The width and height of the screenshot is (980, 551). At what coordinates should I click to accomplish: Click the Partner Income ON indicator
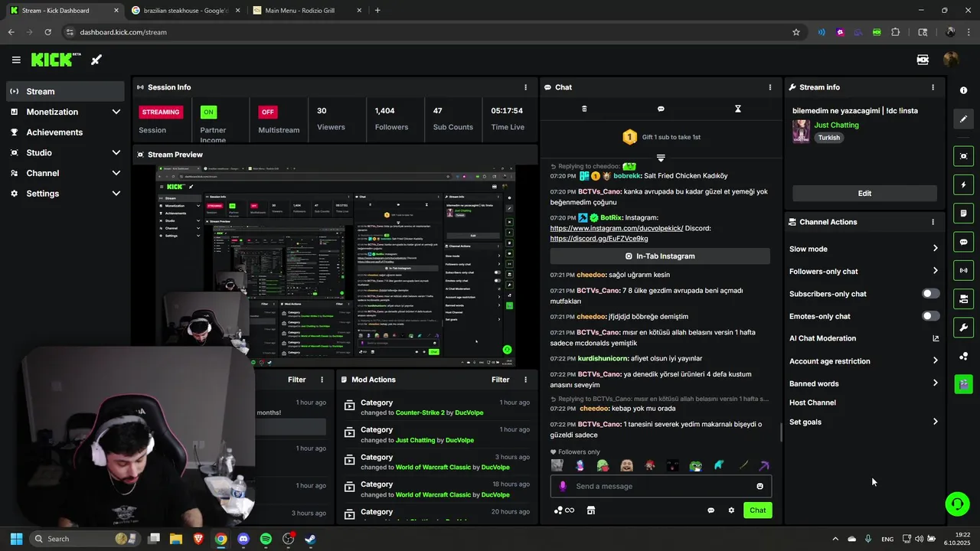pos(208,112)
